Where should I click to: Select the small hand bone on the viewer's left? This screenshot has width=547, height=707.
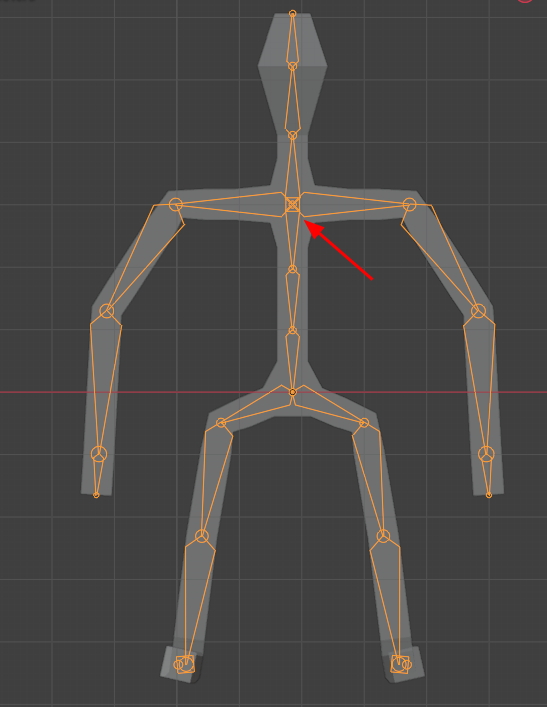pos(97,476)
